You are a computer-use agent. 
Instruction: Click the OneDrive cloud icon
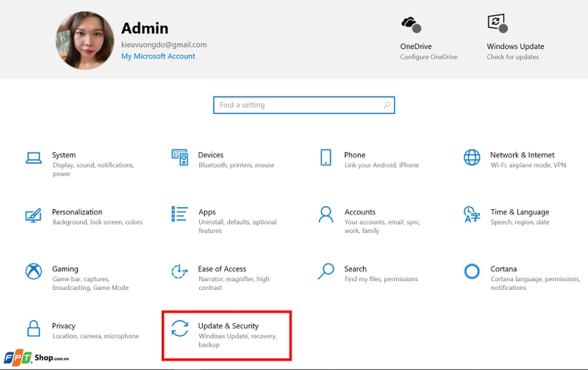click(x=411, y=24)
